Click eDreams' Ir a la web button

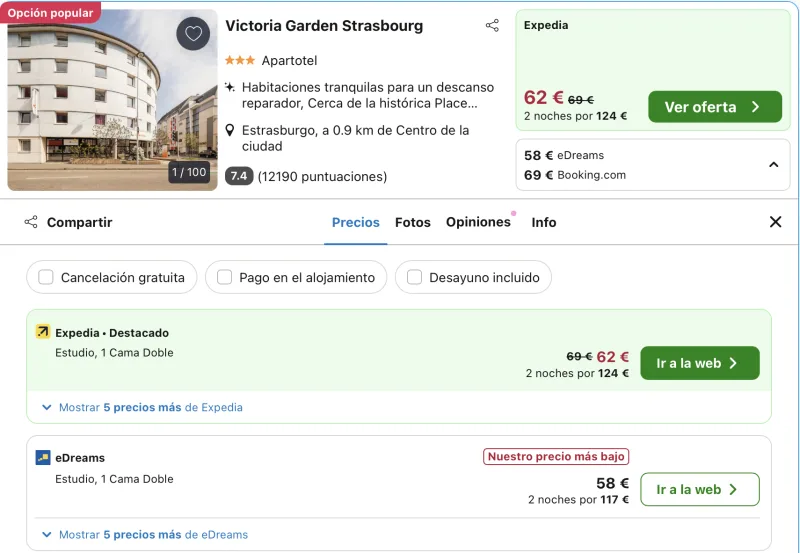point(699,490)
